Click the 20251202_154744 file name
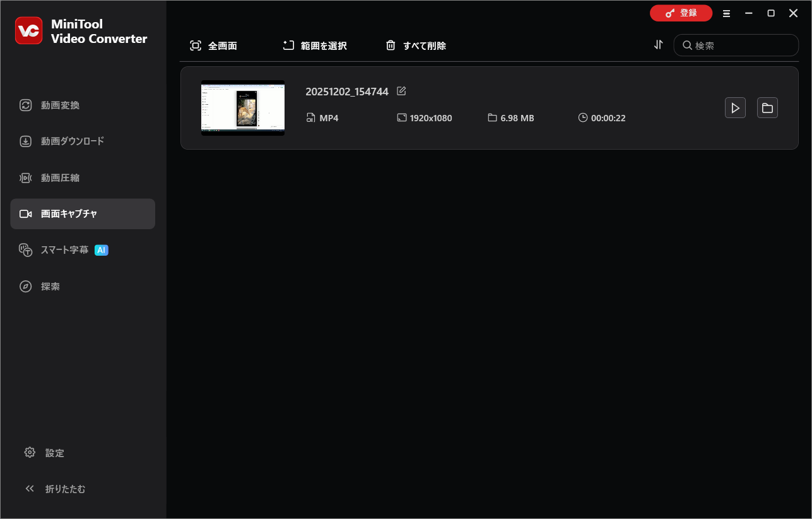This screenshot has height=519, width=812. (x=347, y=91)
